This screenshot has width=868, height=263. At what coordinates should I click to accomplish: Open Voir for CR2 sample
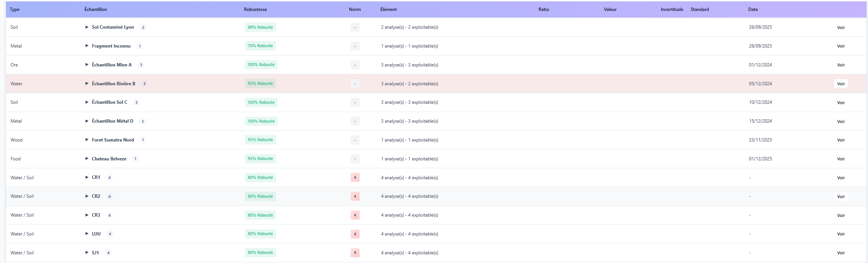click(840, 197)
